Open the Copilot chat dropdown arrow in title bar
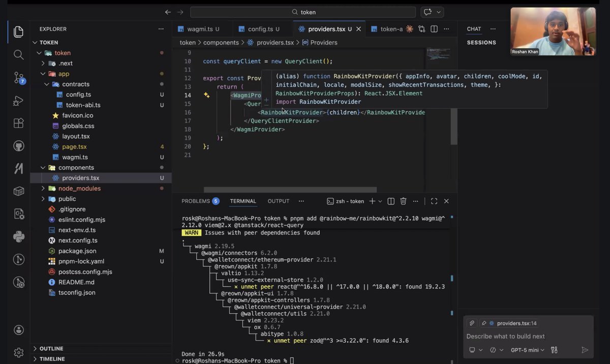The width and height of the screenshot is (610, 364). (439, 12)
